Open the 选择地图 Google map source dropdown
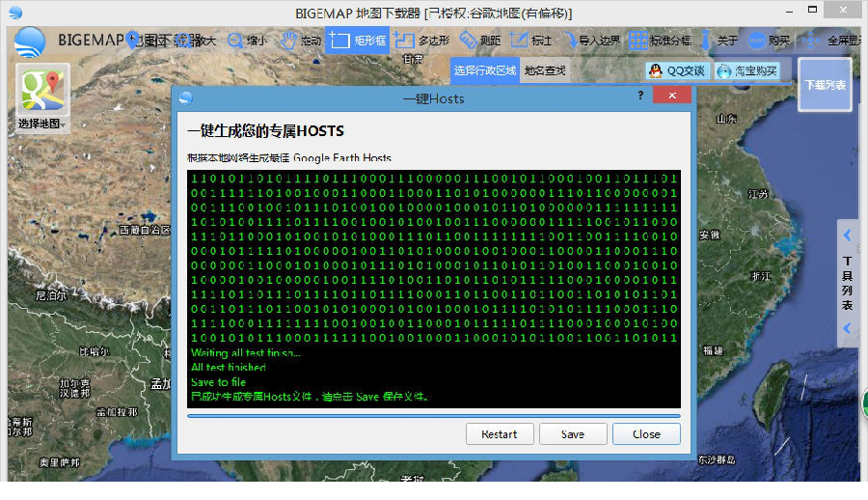 [x=42, y=97]
